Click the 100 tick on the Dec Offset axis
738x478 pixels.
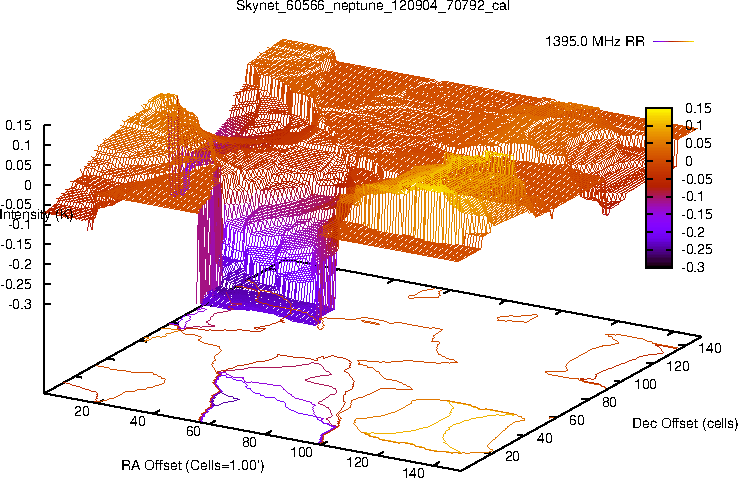point(645,384)
